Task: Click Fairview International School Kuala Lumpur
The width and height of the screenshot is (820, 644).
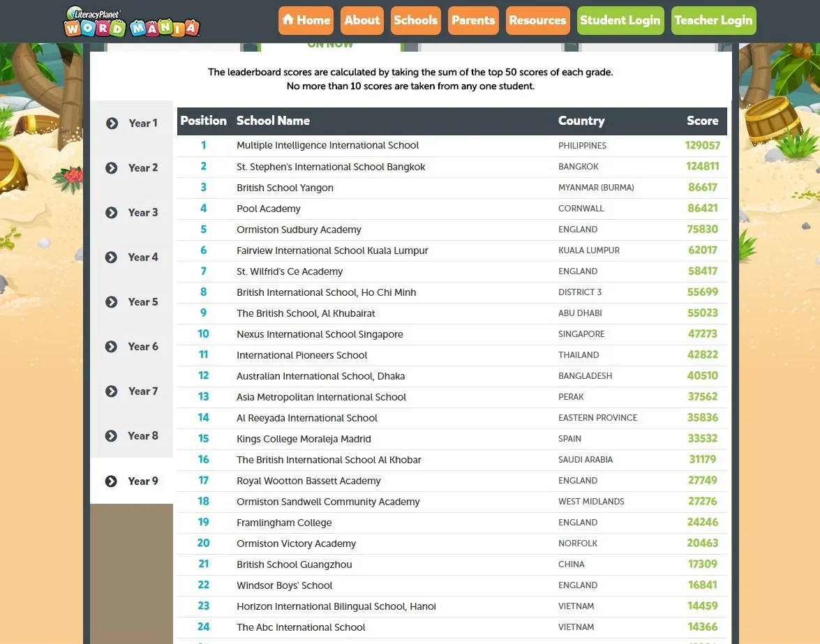Action: click(332, 250)
